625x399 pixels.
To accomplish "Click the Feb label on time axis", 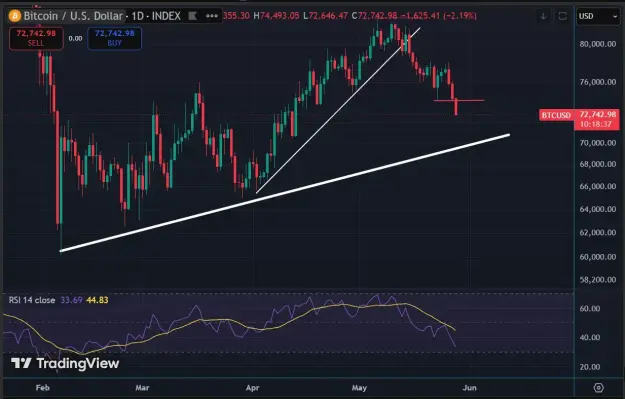I will [x=43, y=387].
